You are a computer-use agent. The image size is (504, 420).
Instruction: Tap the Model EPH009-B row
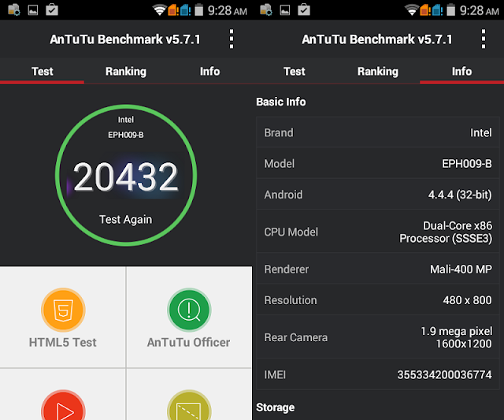(378, 163)
